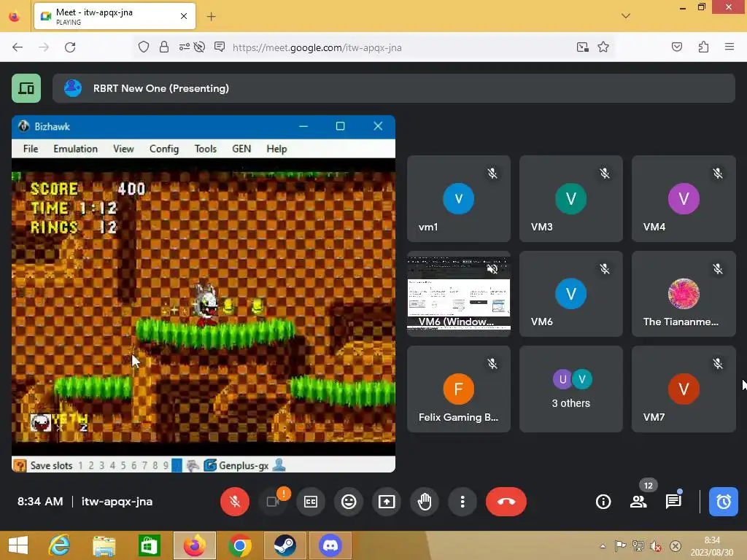Click the autoplay blocked icon in address bar
Viewport: 747px width, 560px height.
[200, 47]
